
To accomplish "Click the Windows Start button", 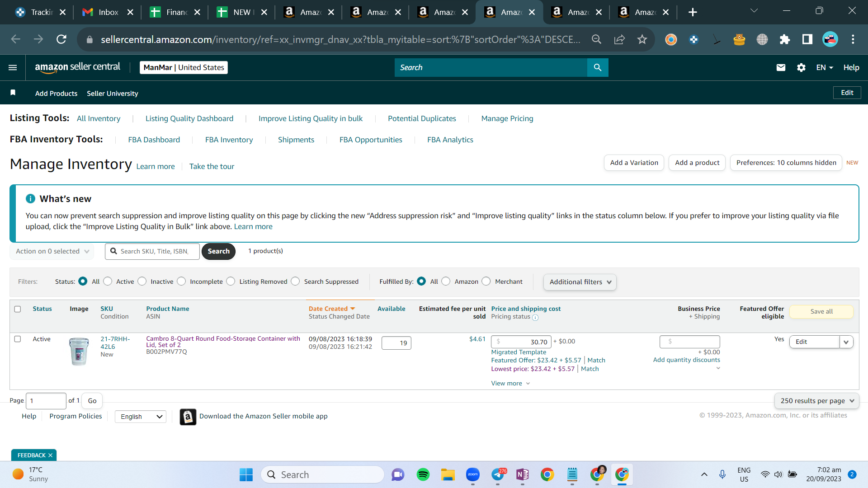I will tap(246, 474).
